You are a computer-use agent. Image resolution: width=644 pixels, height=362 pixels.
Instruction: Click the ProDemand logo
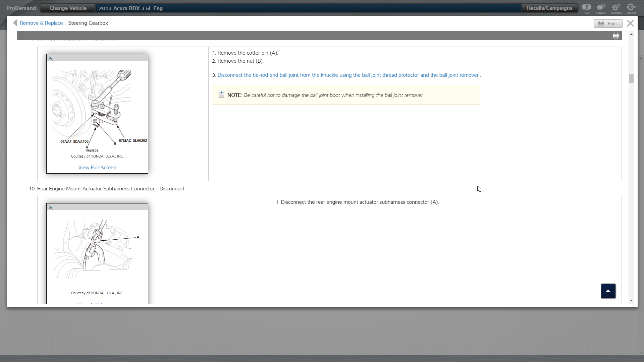coord(21,8)
